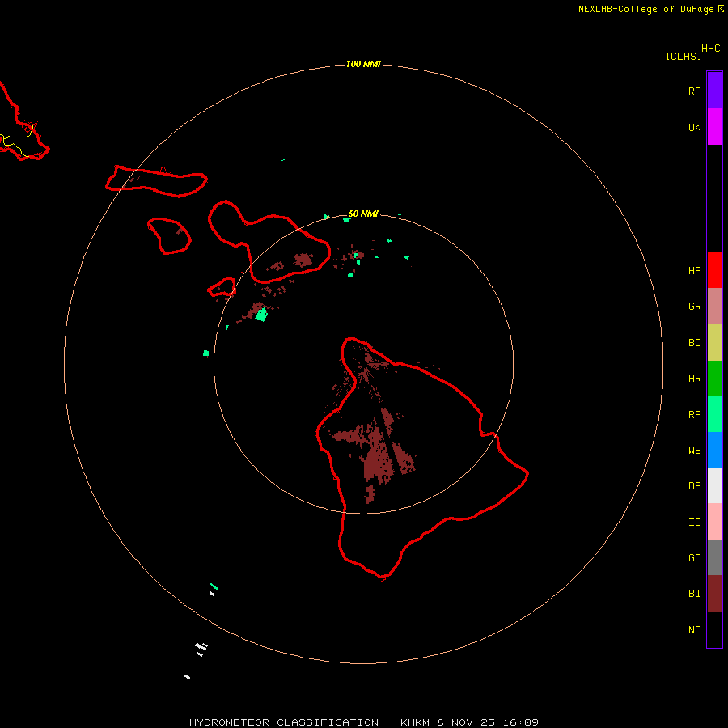Click the WS legend label
The height and width of the screenshot is (728, 728).
pyautogui.click(x=694, y=450)
